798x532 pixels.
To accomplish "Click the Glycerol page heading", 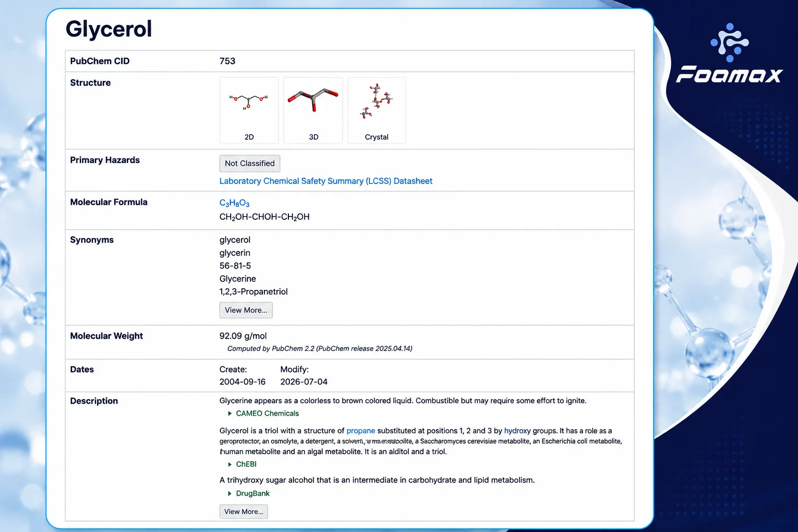I will pyautogui.click(x=109, y=29).
